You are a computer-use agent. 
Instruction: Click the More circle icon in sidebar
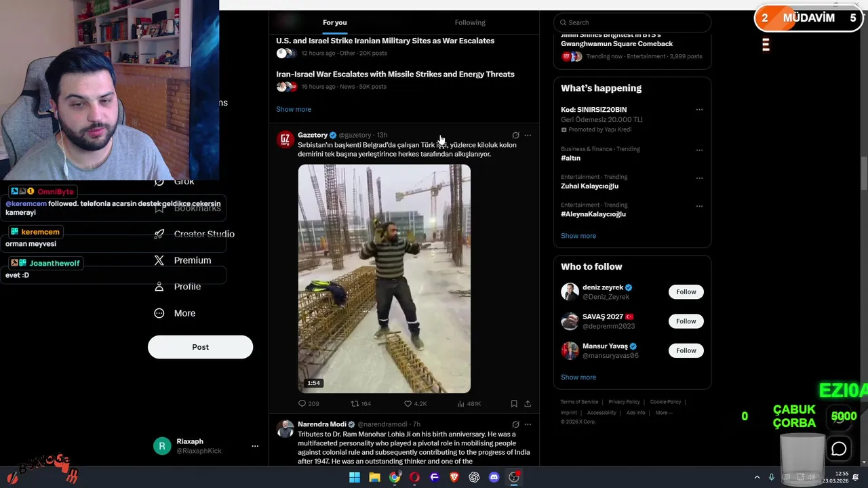click(159, 313)
